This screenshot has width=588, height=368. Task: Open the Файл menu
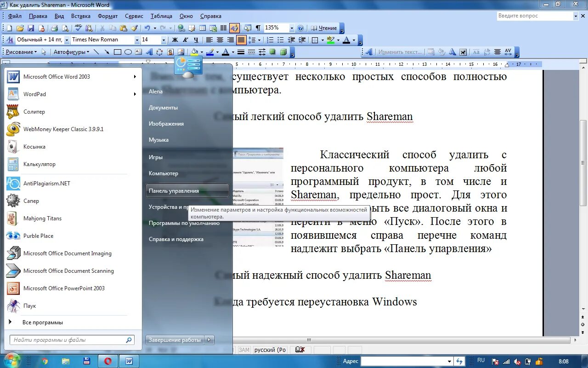(15, 16)
